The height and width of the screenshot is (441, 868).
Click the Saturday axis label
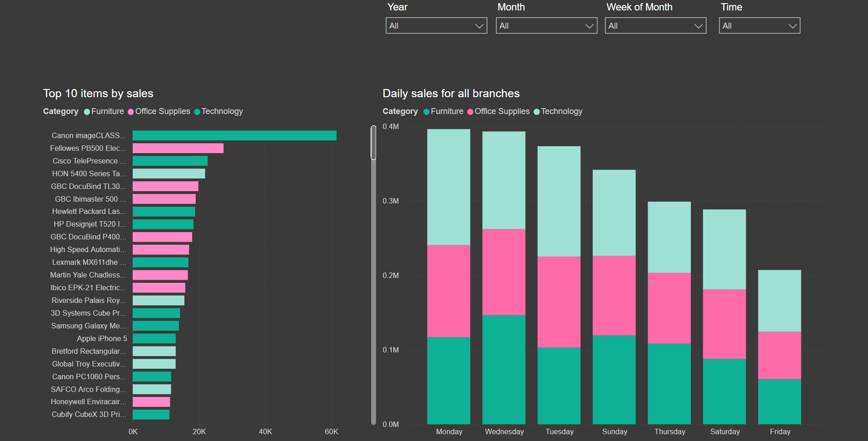(x=725, y=431)
